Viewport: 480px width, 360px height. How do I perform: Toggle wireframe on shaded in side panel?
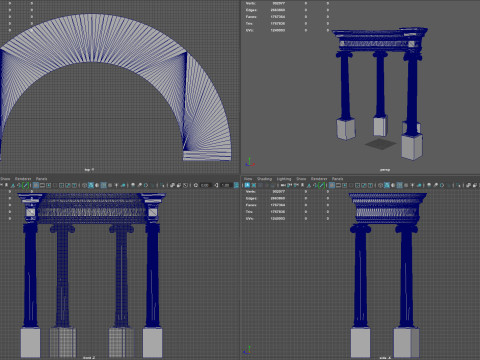(x=399, y=185)
